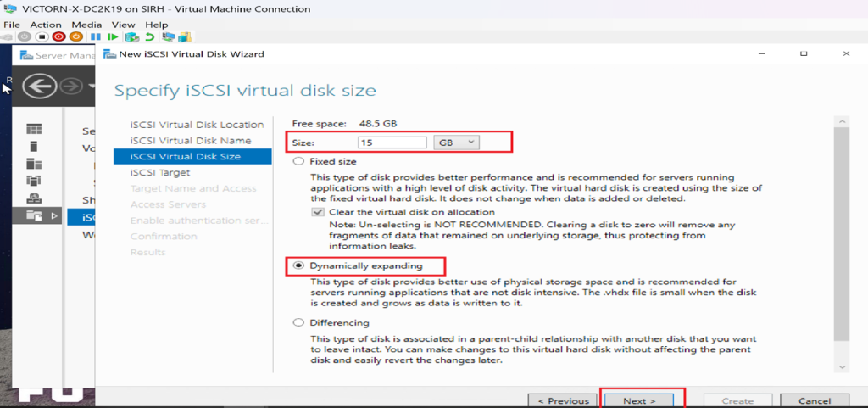Select File and Storage Services sidebar icon

pyautogui.click(x=34, y=216)
